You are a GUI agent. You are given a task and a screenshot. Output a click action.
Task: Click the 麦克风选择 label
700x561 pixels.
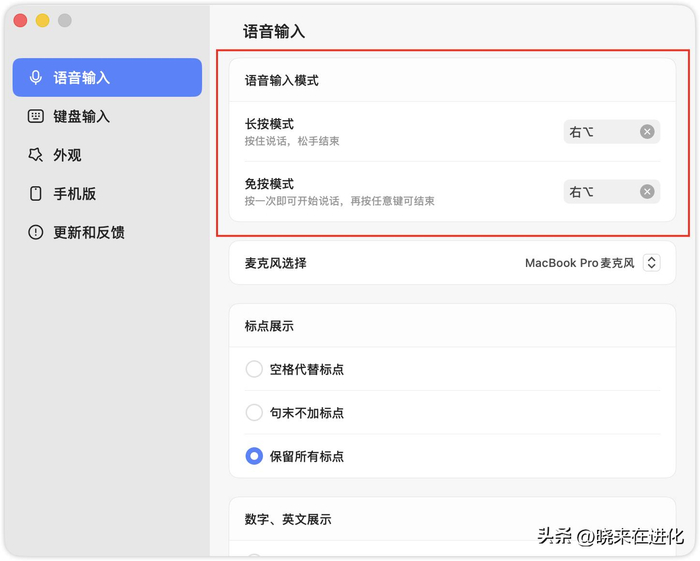[x=275, y=263]
